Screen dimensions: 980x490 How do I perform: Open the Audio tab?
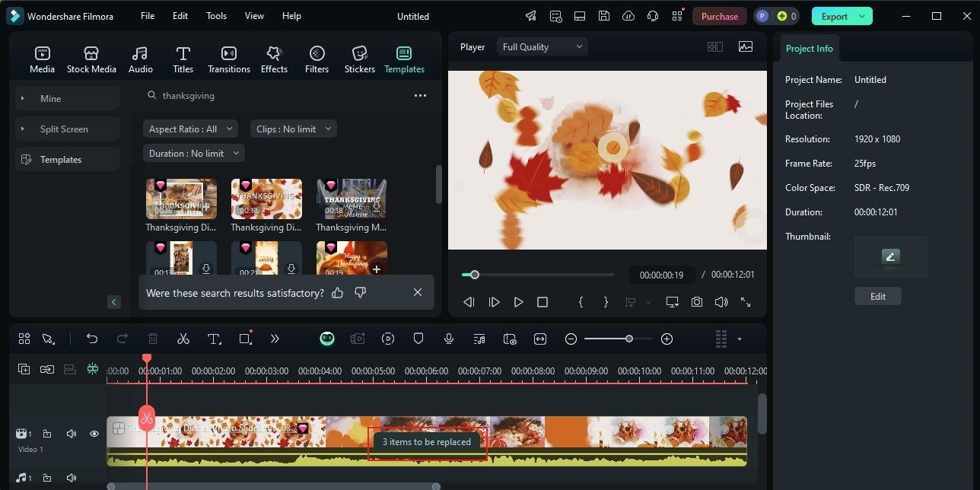point(140,59)
